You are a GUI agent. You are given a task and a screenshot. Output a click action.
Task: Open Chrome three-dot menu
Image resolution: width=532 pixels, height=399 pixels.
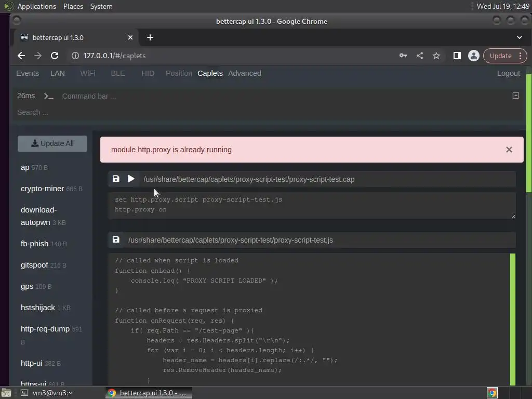click(x=520, y=56)
